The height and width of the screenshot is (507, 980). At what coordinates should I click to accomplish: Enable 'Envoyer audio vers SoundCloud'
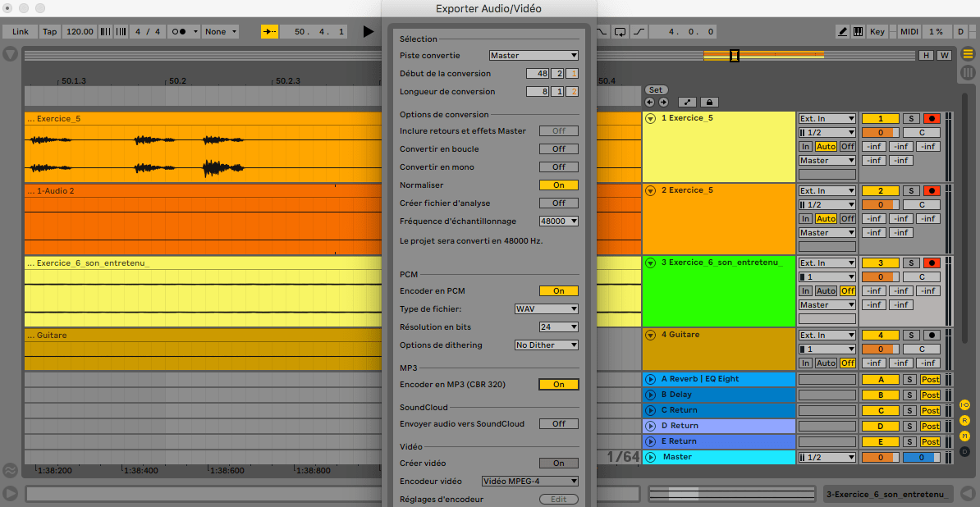click(x=558, y=423)
